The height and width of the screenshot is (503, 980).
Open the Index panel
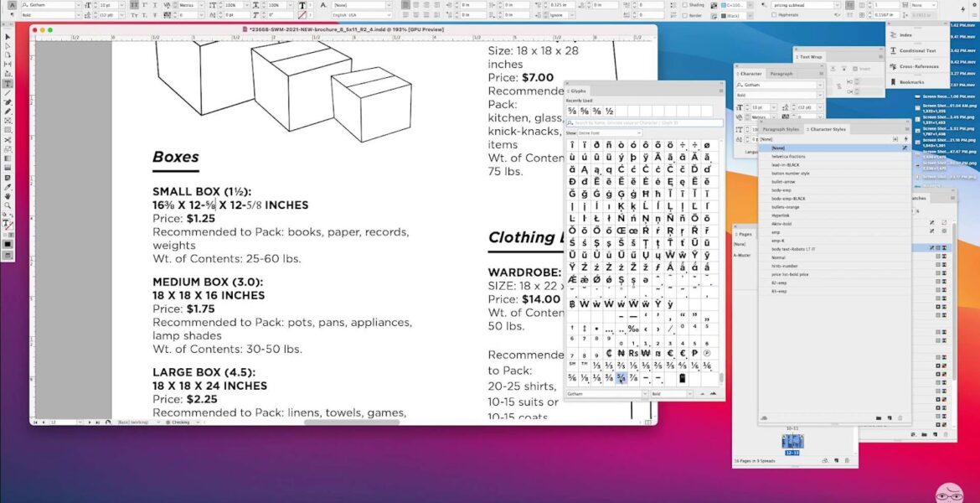(901, 35)
